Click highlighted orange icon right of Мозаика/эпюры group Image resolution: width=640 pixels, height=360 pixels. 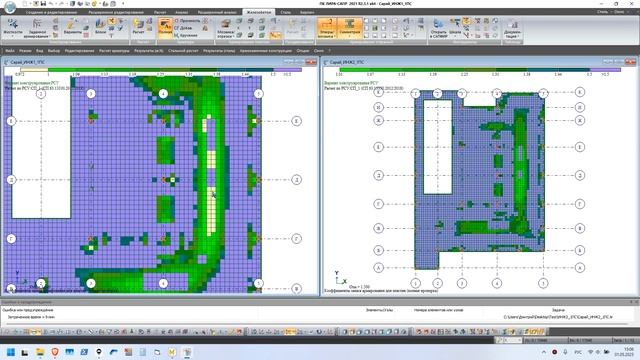pos(276,36)
